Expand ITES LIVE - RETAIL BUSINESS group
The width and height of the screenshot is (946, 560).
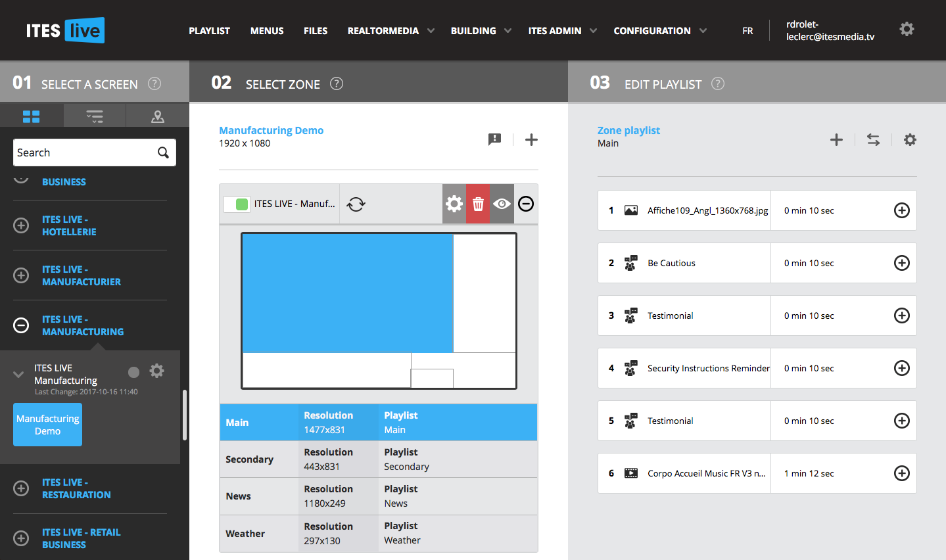tap(21, 538)
